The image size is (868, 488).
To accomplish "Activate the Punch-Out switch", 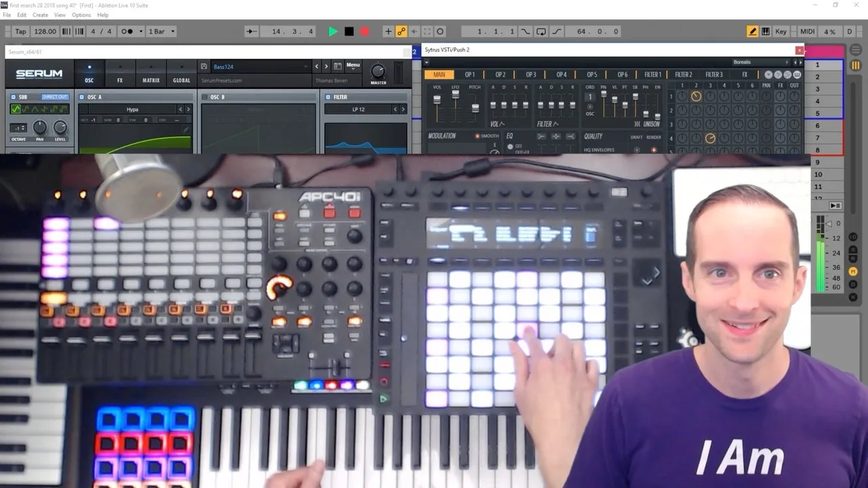I will click(x=556, y=31).
